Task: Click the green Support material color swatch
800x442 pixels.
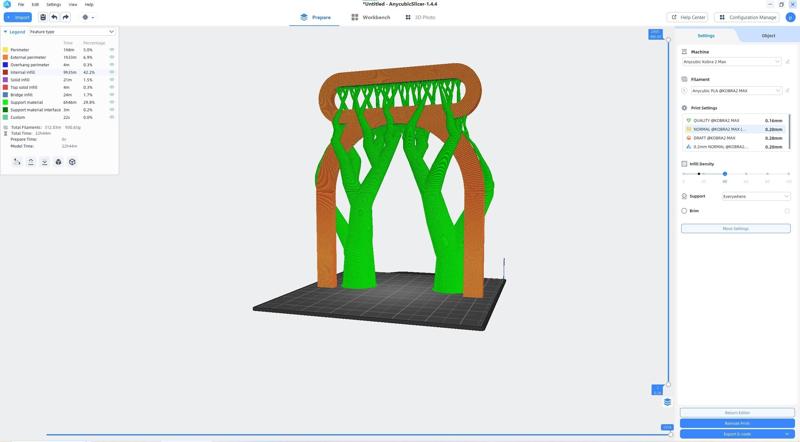Action: 6,102
